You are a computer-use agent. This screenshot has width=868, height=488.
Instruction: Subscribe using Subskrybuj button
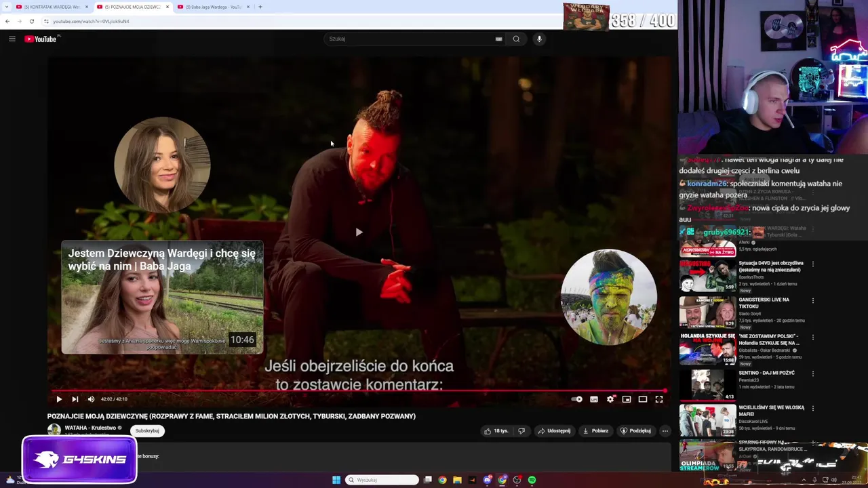coord(147,430)
